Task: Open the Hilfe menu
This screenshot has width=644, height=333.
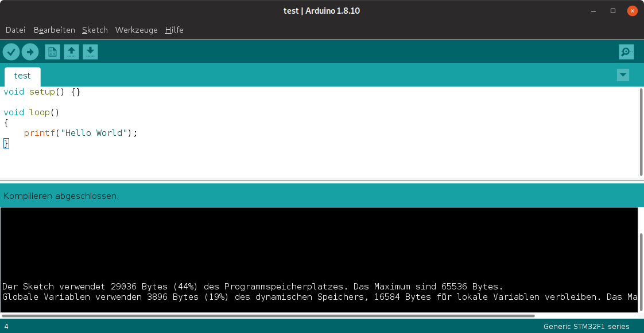Action: pyautogui.click(x=173, y=30)
